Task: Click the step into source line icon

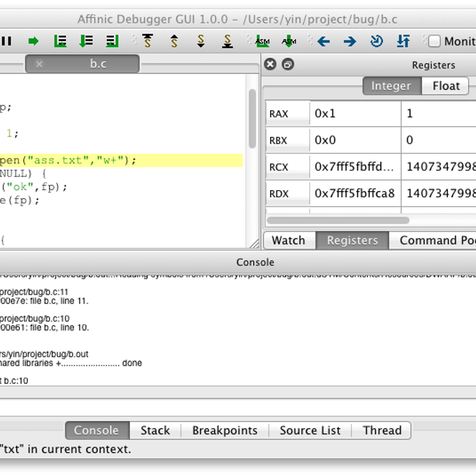Action: point(86,41)
